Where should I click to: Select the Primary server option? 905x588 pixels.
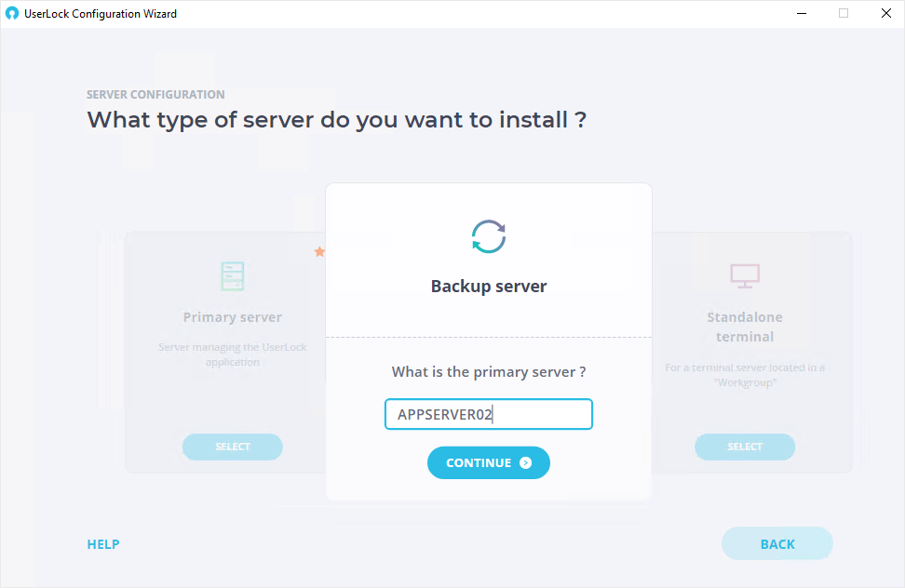(x=233, y=447)
